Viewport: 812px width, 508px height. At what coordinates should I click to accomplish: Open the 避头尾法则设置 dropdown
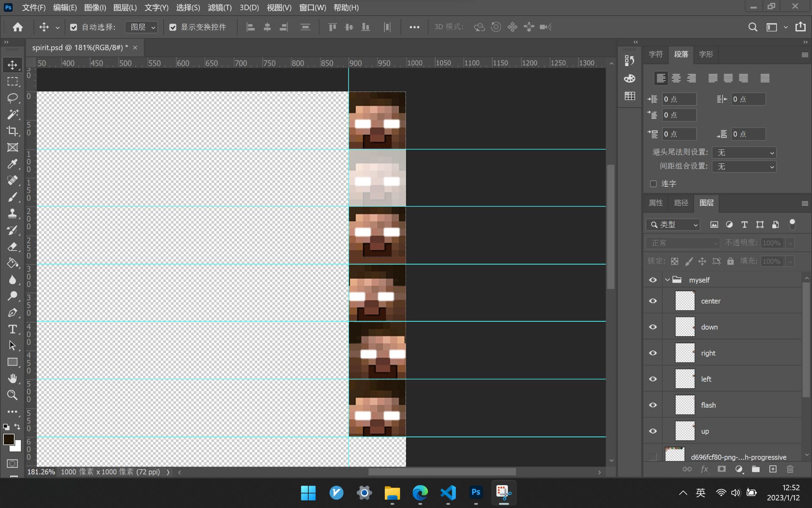click(x=744, y=152)
